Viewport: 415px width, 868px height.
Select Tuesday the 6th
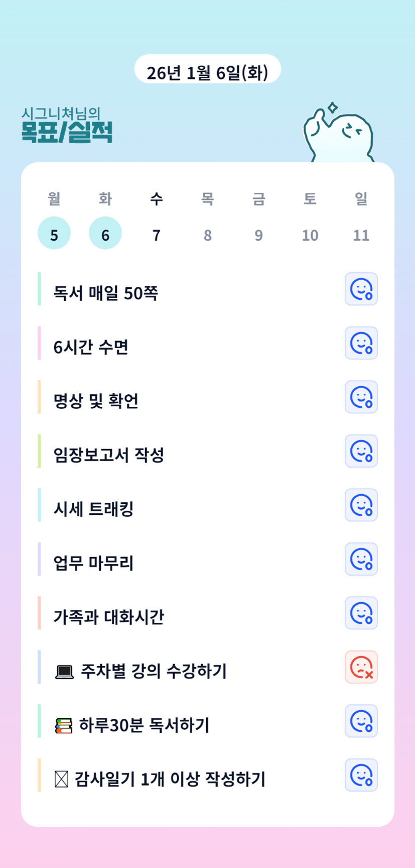click(105, 234)
